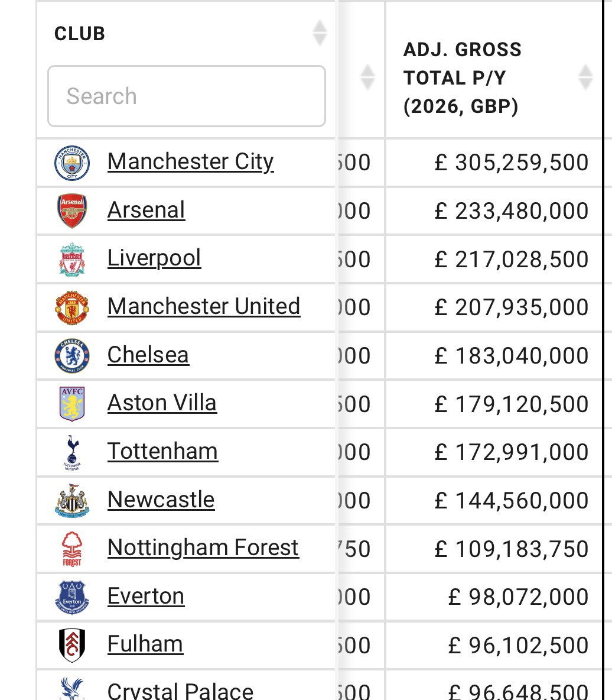
Task: Open the Everton club link
Action: coord(145,596)
